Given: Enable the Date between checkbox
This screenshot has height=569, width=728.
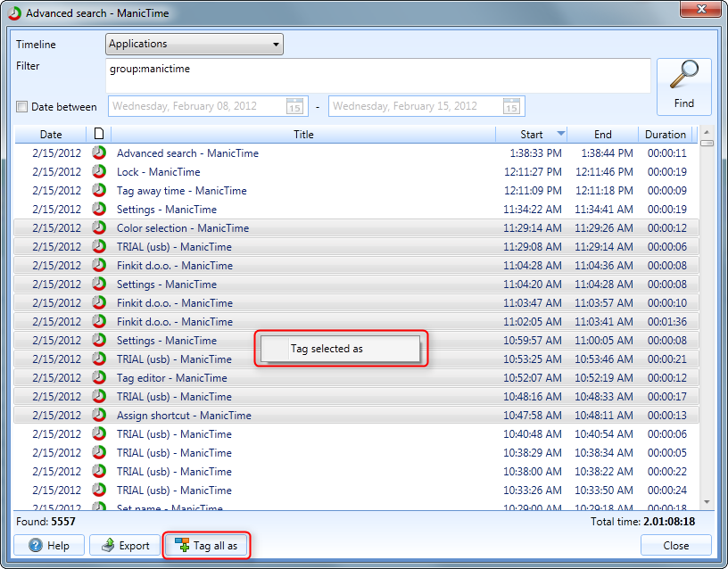Looking at the screenshot, I should tap(21, 107).
